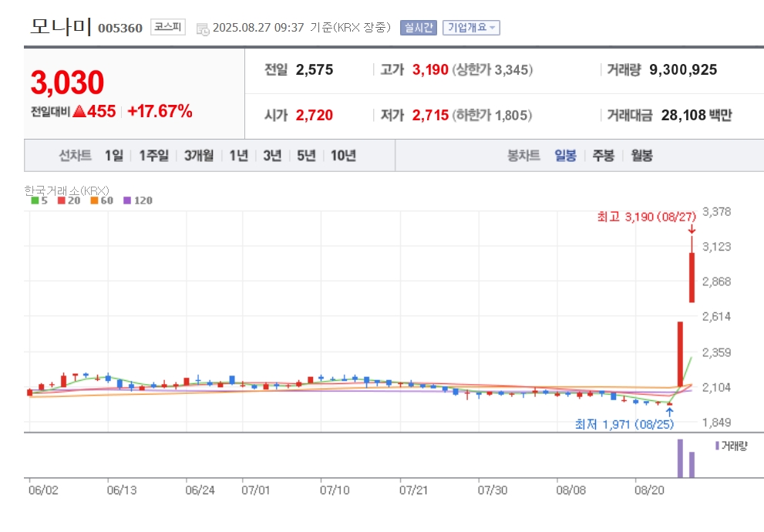Click the 전일 value 2,575
764x532 pixels.
click(x=315, y=69)
